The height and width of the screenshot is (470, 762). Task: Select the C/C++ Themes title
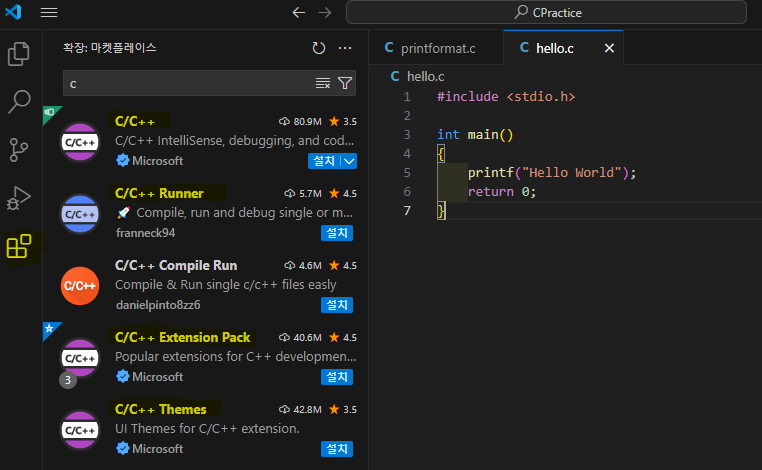(161, 409)
